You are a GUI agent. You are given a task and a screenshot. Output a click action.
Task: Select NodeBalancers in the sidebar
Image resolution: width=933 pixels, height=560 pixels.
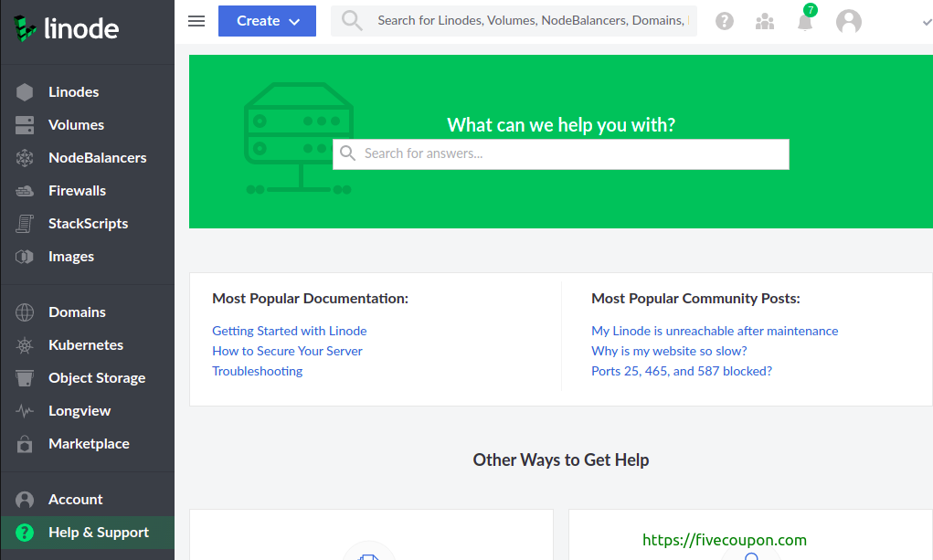(88, 158)
